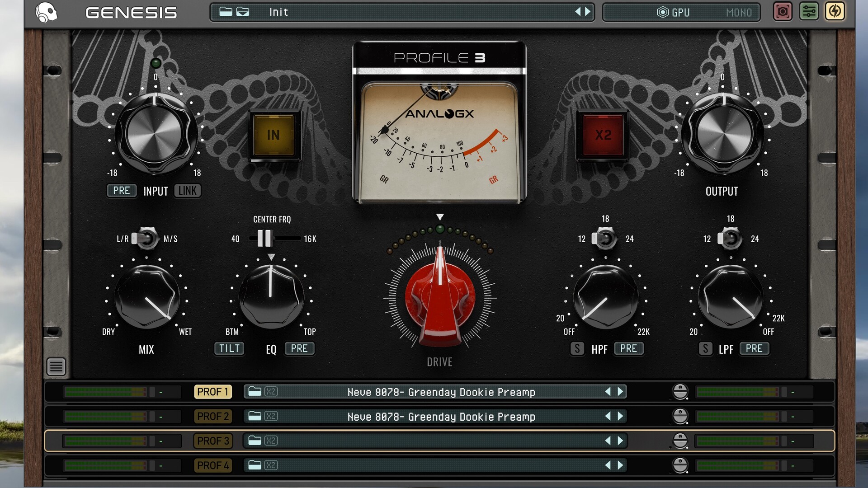Toggle the yellow IN button
868x488 pixels.
(x=274, y=135)
